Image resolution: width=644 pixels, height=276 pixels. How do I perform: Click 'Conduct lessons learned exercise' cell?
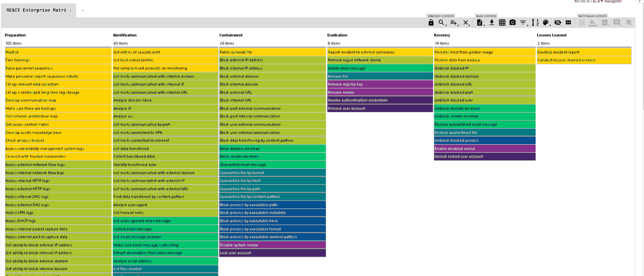[x=584, y=60]
